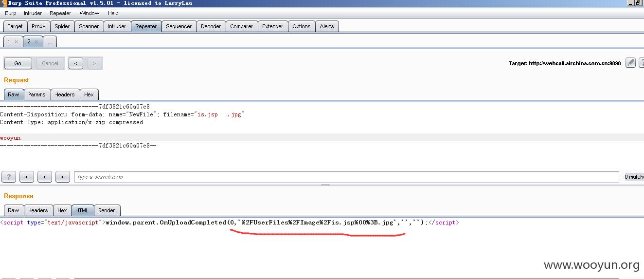
Task: Find previous match with search left arrow
Action: click(x=27, y=177)
